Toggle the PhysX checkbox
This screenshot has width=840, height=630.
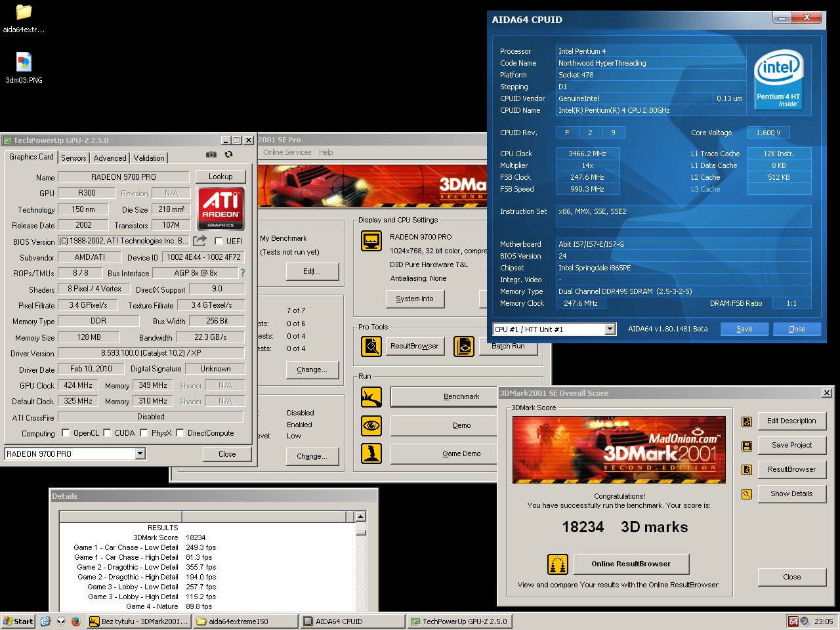point(144,433)
